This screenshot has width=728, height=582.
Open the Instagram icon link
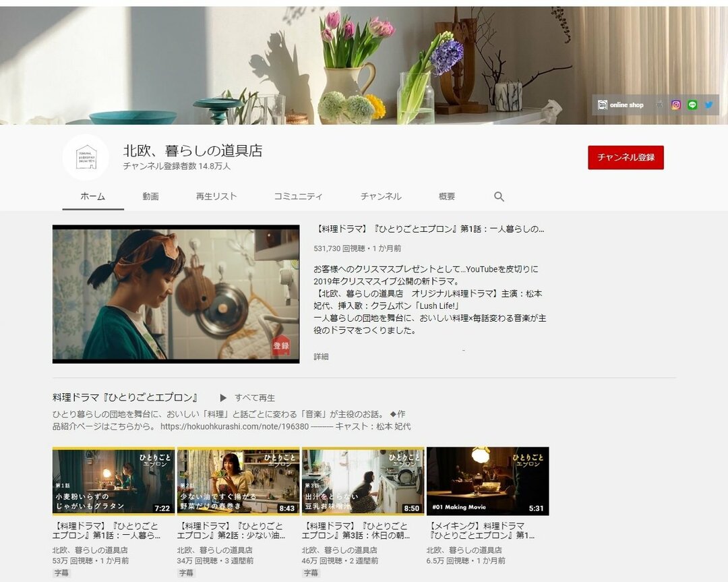click(x=676, y=105)
